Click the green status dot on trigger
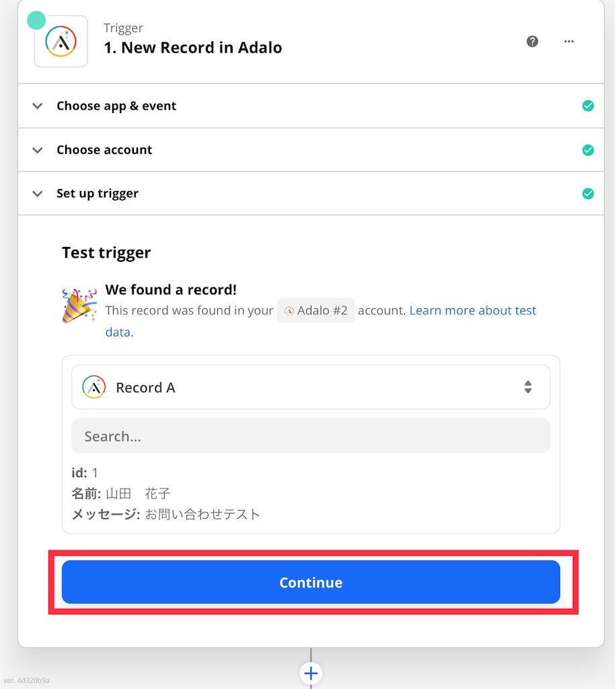Image resolution: width=616 pixels, height=689 pixels. [x=36, y=20]
